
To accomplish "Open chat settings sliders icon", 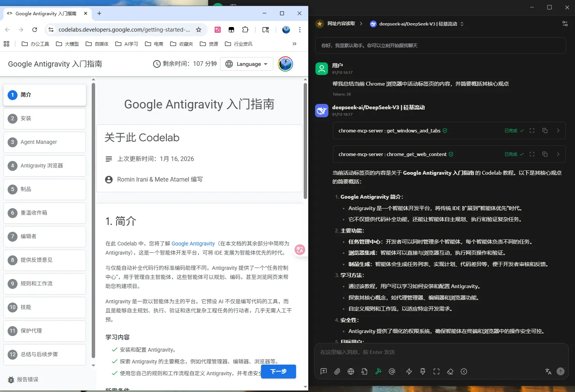I will (x=565, y=24).
